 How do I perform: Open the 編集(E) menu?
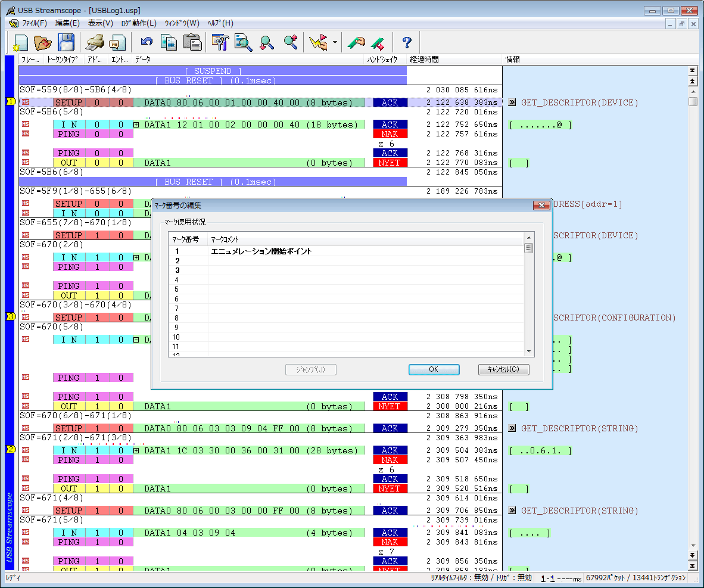coord(67,23)
